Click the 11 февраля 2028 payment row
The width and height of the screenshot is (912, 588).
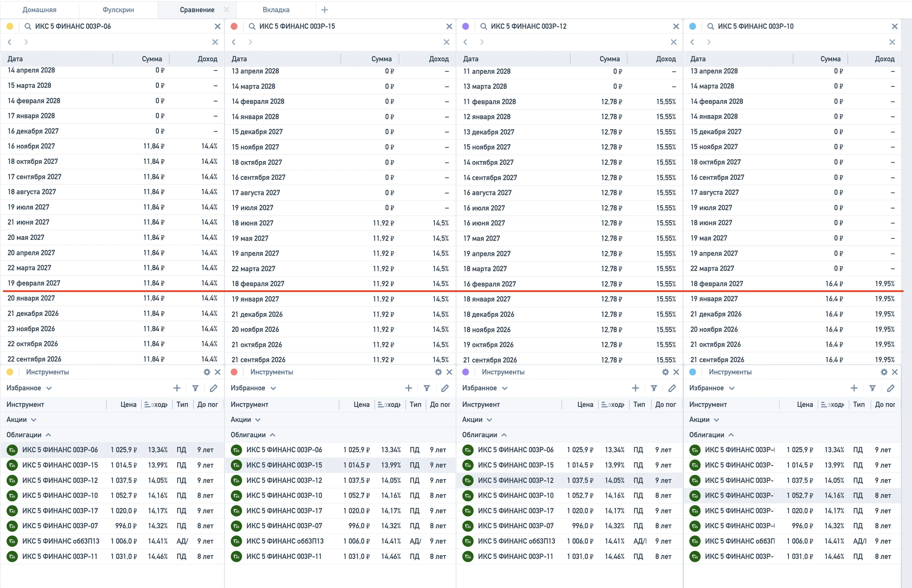(569, 102)
